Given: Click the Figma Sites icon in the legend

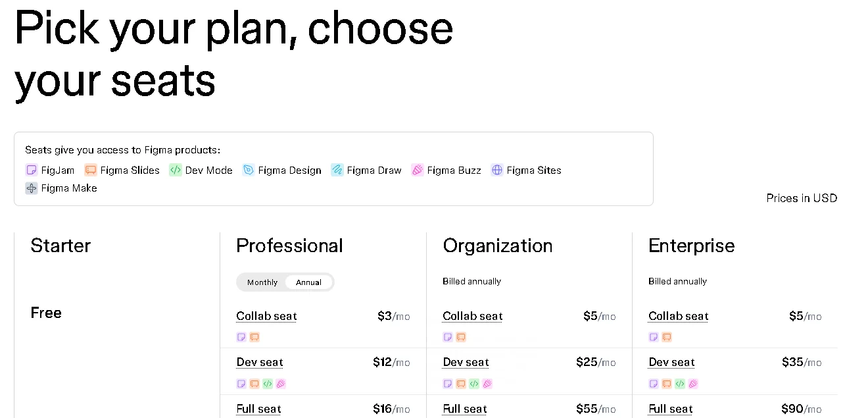Looking at the screenshot, I should [497, 170].
